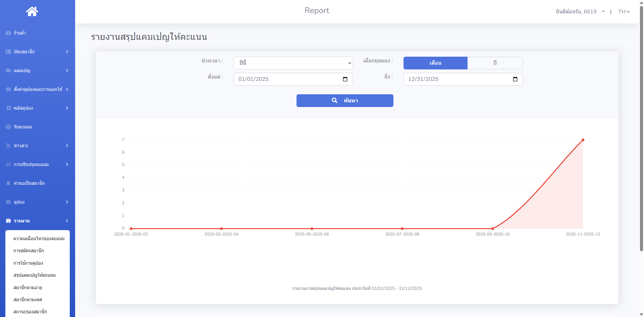Open ความเคลื่อนไหวของคะแนน report
This screenshot has height=317, width=644.
(39, 239)
